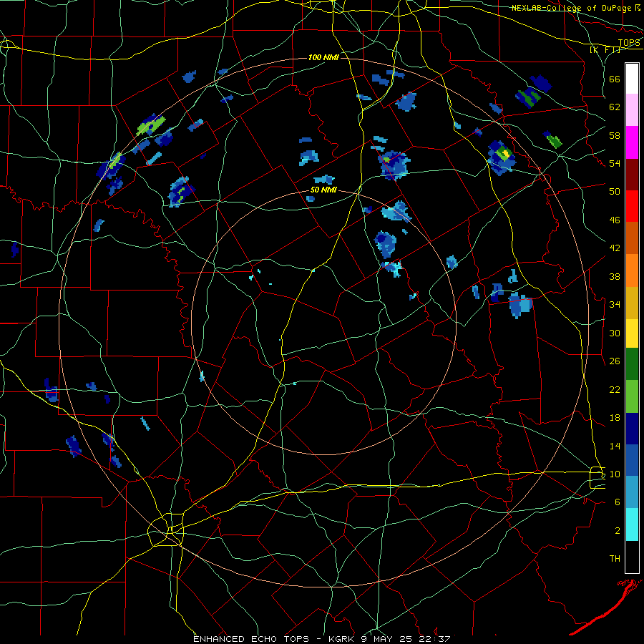
Task: Click the '22:37' timestamp in caption
Action: point(434,639)
